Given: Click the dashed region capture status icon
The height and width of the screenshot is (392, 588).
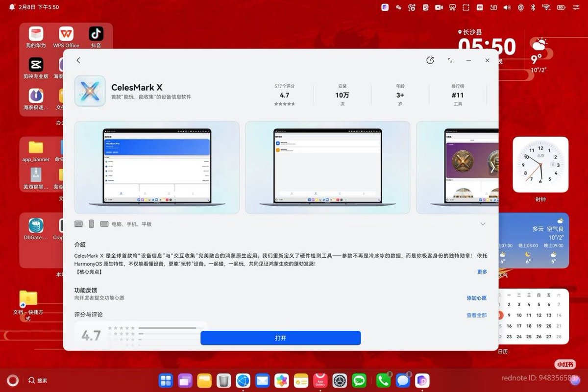Looking at the screenshot, I should [x=466, y=7].
